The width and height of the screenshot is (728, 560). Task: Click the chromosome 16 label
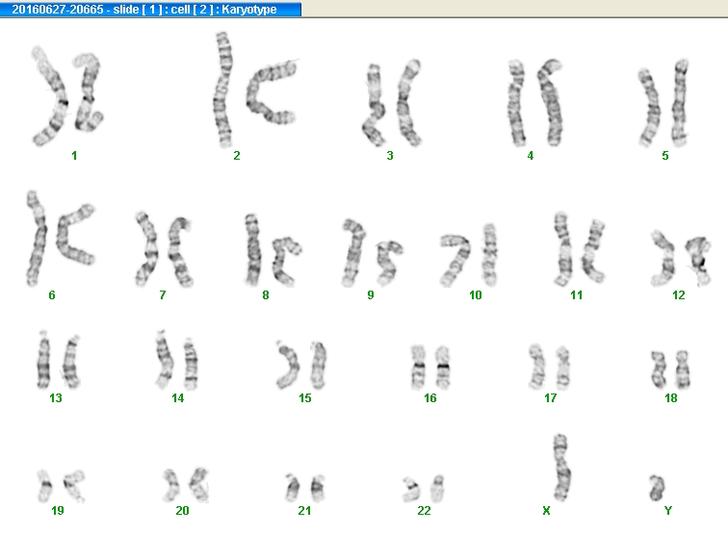pos(430,398)
